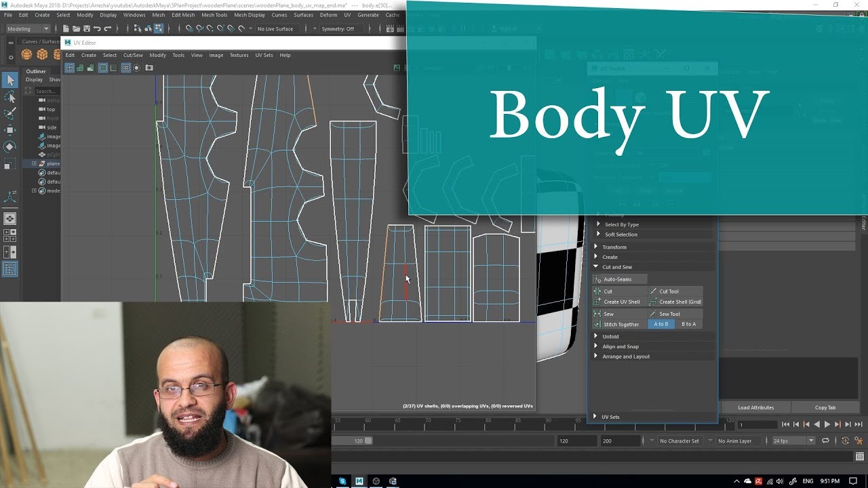Open the UV Sets menu in UV Editor

[264, 55]
